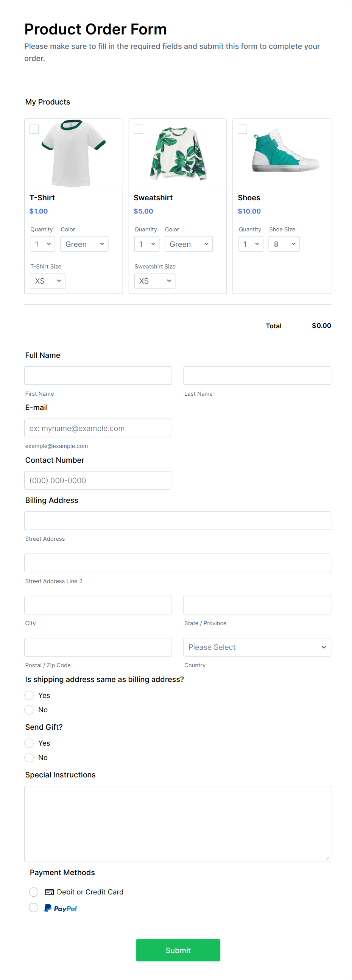Select Debit or Credit Card payment

[34, 892]
